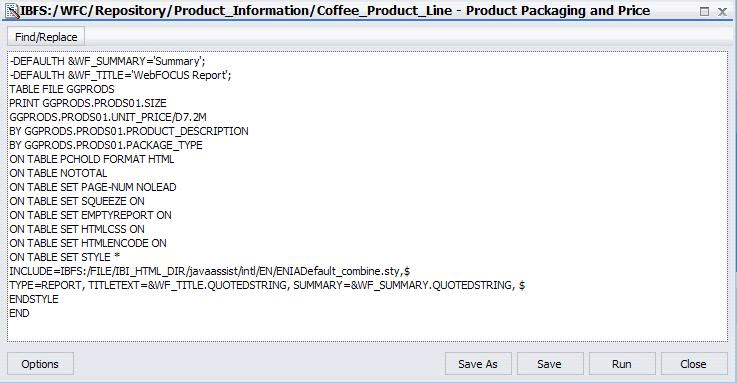This screenshot has height=383, width=737.
Task: Run the report procedure
Action: 621,364
